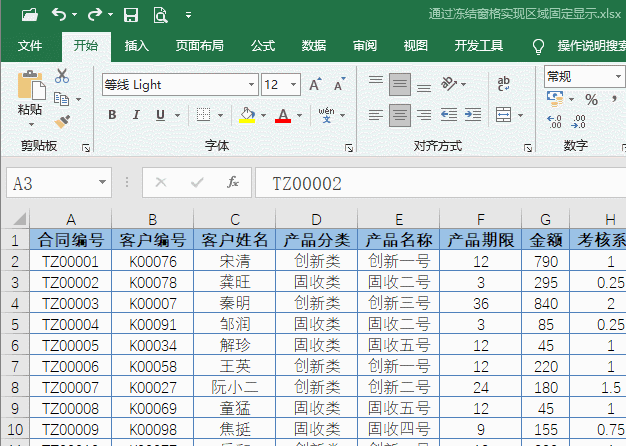
Task: Click the increase font size icon
Action: [x=315, y=85]
